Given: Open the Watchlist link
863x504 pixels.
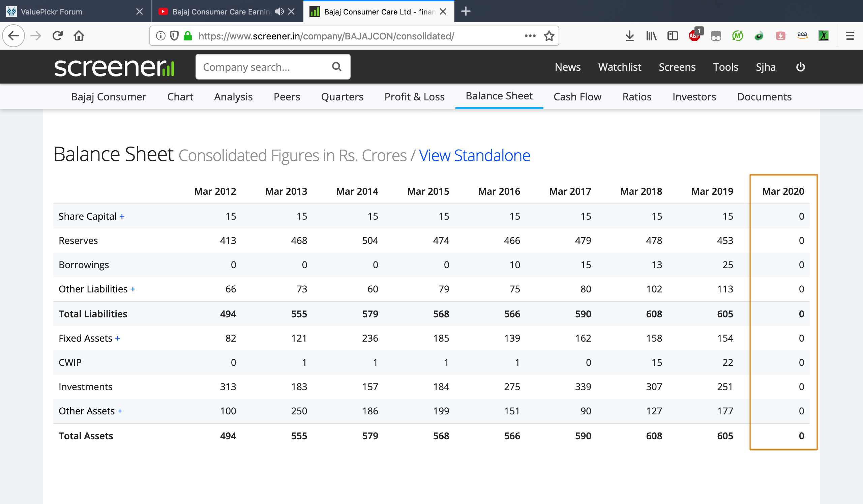Looking at the screenshot, I should pos(620,67).
